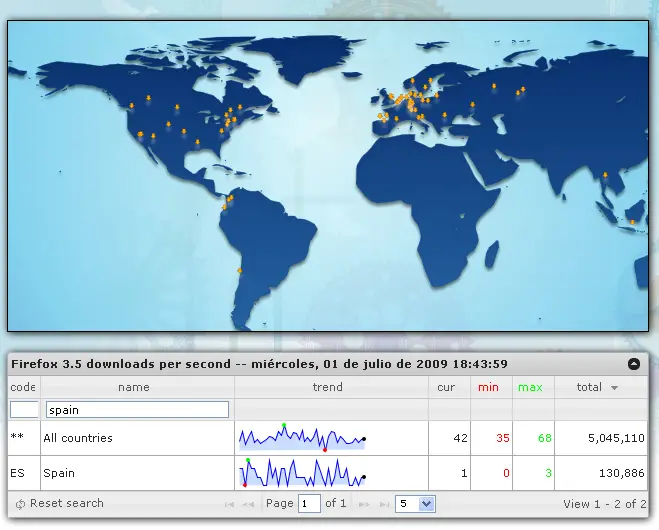
Task: Click the download marker in Thailand
Action: tap(605, 175)
